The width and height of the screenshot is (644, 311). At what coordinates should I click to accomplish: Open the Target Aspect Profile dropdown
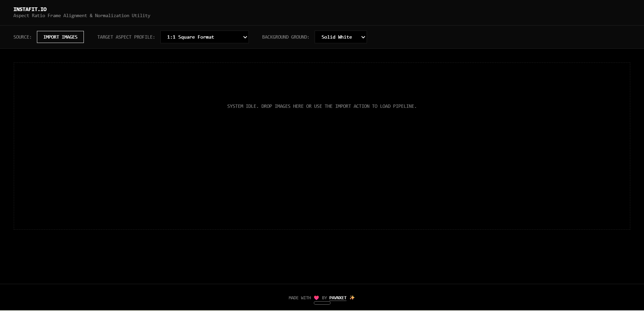pos(205,37)
